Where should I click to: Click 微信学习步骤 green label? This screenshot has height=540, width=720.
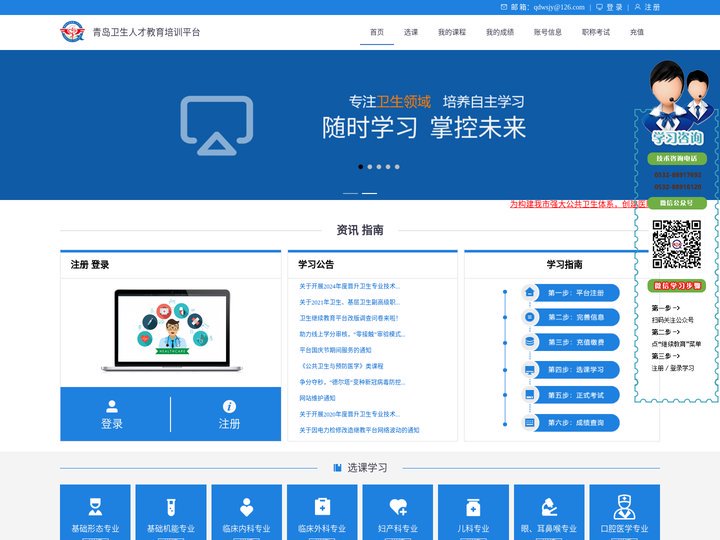coord(677,286)
